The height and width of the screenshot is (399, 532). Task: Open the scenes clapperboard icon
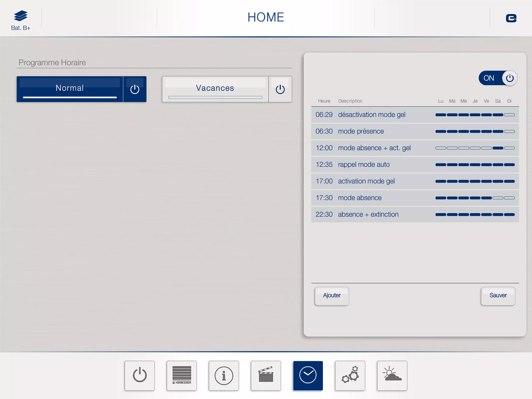pyautogui.click(x=266, y=375)
